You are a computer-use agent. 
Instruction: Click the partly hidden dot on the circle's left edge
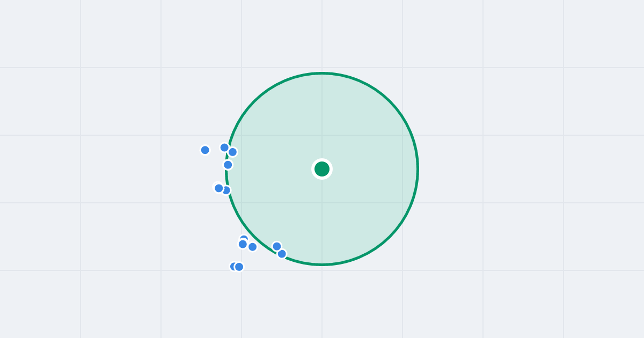[x=227, y=190]
